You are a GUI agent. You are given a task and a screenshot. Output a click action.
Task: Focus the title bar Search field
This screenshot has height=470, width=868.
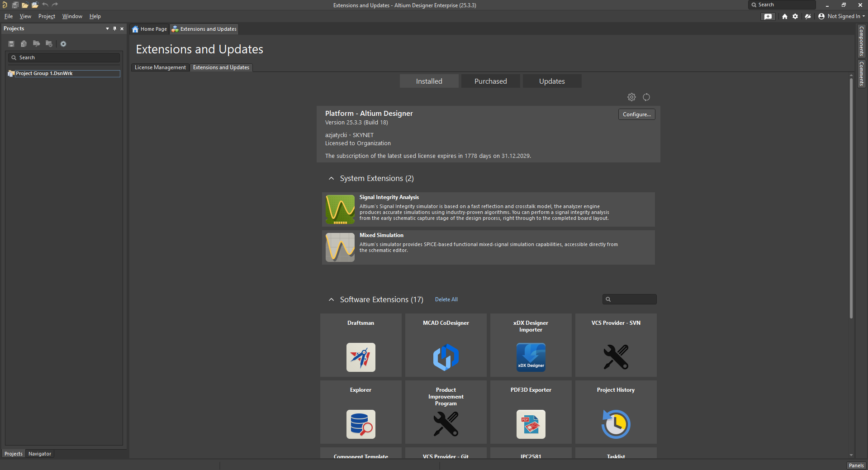point(782,5)
